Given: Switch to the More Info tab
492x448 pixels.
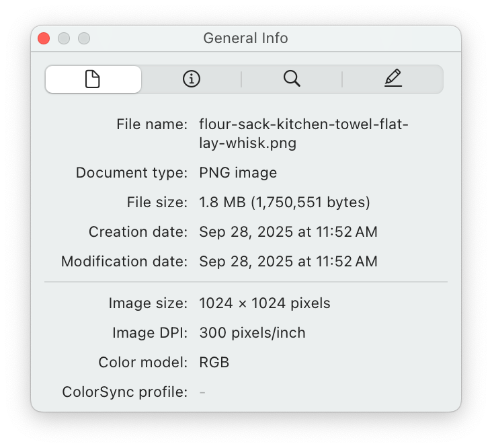Looking at the screenshot, I should 192,79.
